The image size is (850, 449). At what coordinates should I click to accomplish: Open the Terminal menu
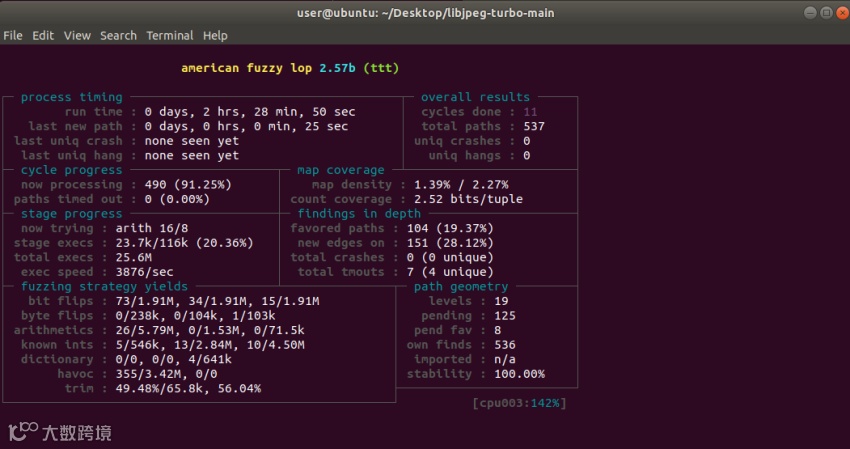coord(170,36)
